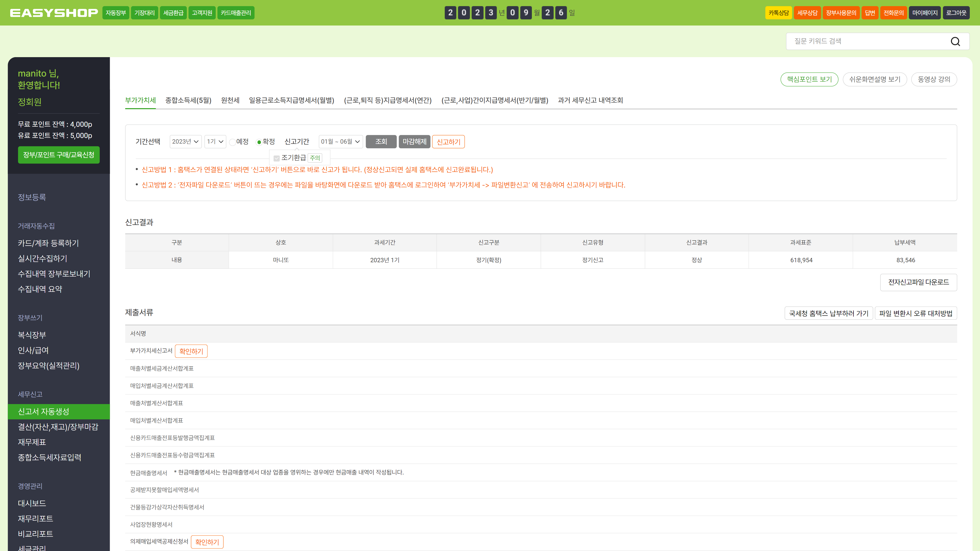Open the 고객지원 top menu
This screenshot has height=551, width=980.
click(x=202, y=13)
